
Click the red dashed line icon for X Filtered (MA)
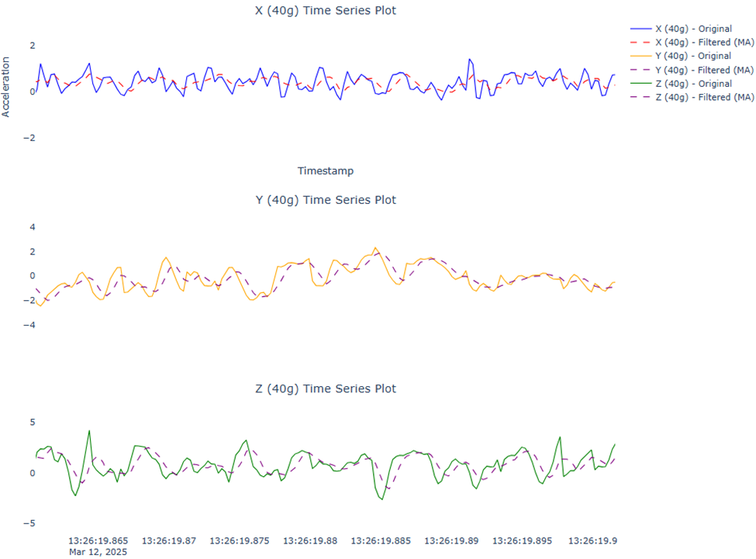(x=642, y=42)
